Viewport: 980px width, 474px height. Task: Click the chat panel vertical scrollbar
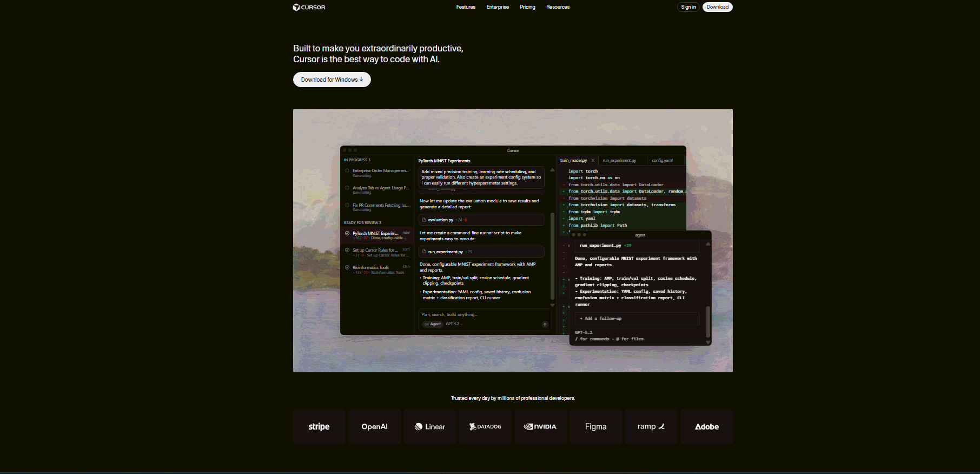coord(552,256)
